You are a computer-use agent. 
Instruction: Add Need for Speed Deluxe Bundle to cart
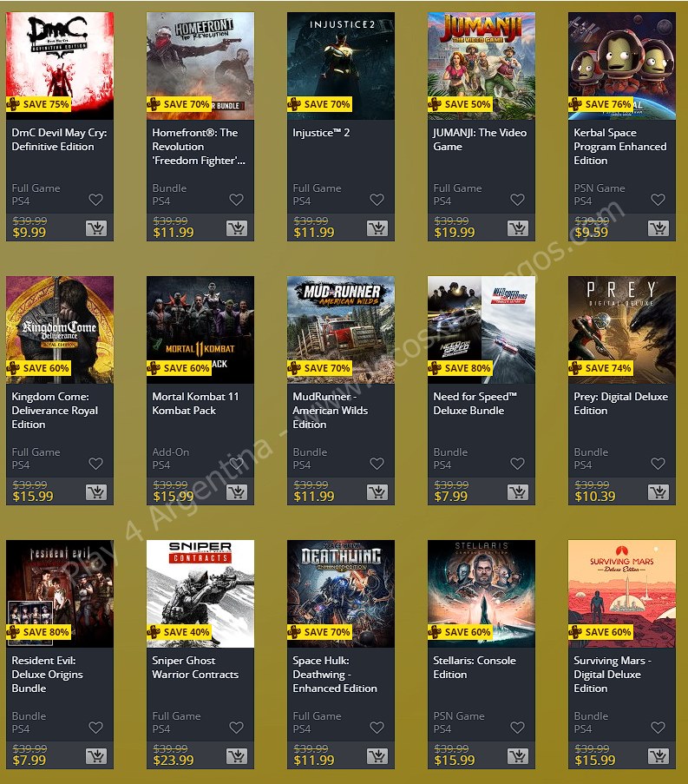coord(518,492)
